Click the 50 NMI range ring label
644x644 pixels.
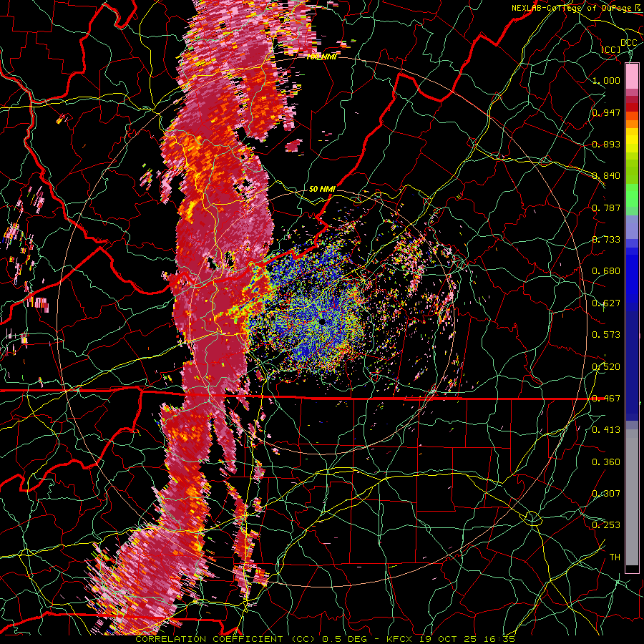[x=322, y=189]
